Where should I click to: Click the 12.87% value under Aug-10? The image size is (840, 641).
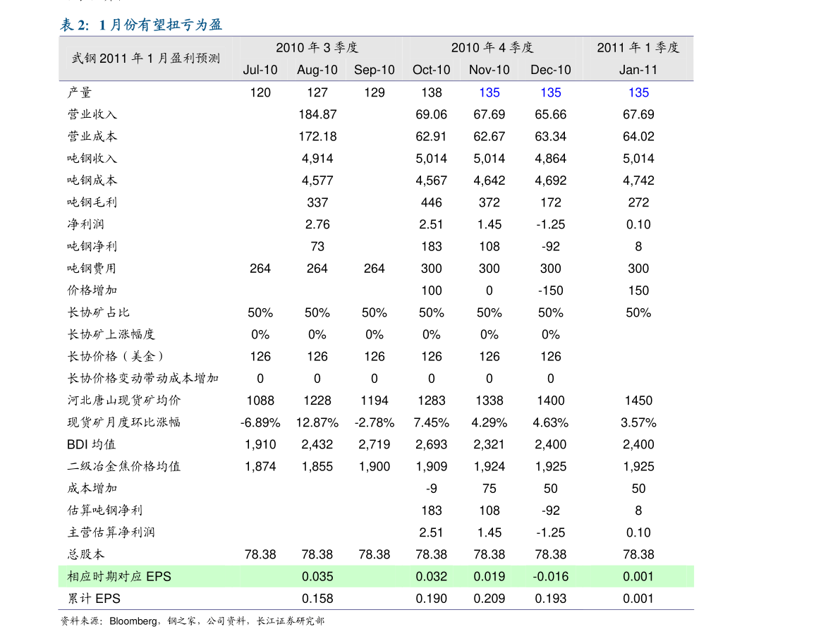click(317, 422)
